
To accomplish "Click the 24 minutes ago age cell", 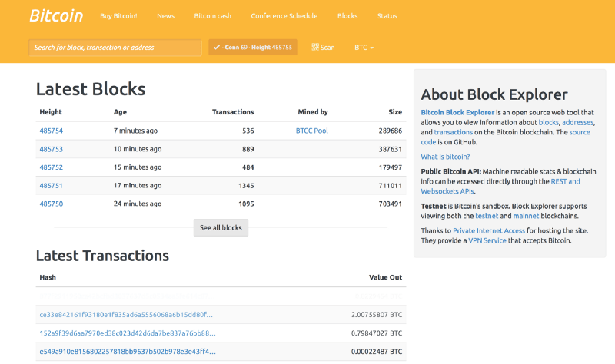I will [138, 204].
